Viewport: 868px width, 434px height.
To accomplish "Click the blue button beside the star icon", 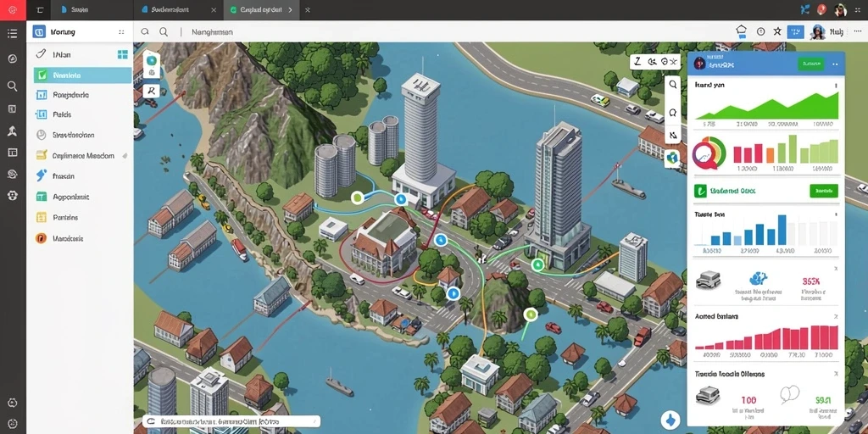I will [x=795, y=31].
